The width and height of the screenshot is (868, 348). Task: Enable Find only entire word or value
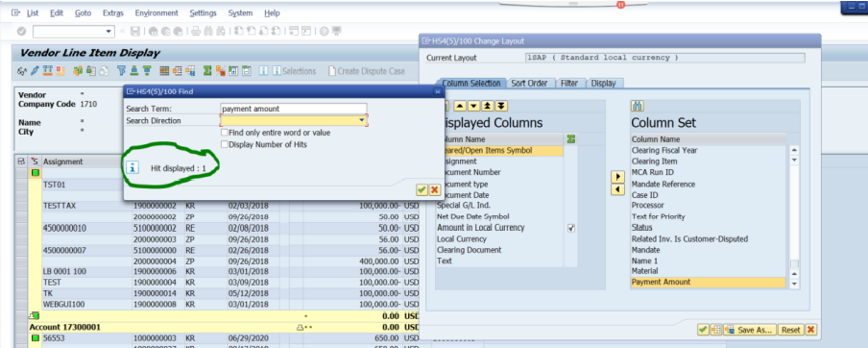point(224,133)
